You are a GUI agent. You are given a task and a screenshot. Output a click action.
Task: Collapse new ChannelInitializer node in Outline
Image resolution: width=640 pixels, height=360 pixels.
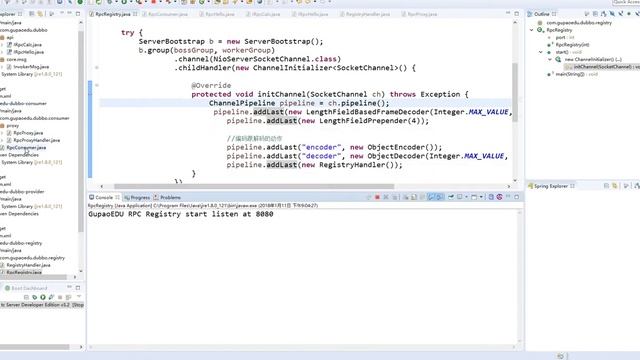[x=550, y=59]
